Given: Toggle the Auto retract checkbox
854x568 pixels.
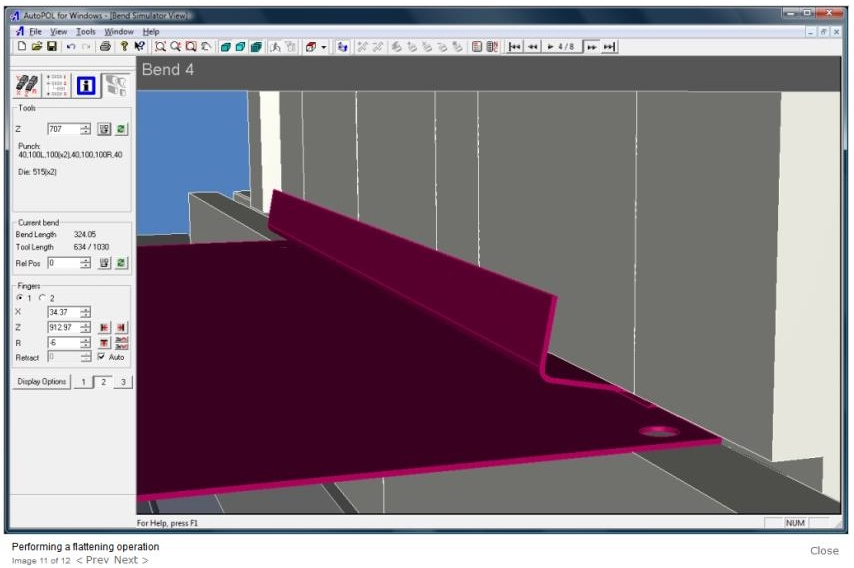Looking at the screenshot, I should pos(101,357).
